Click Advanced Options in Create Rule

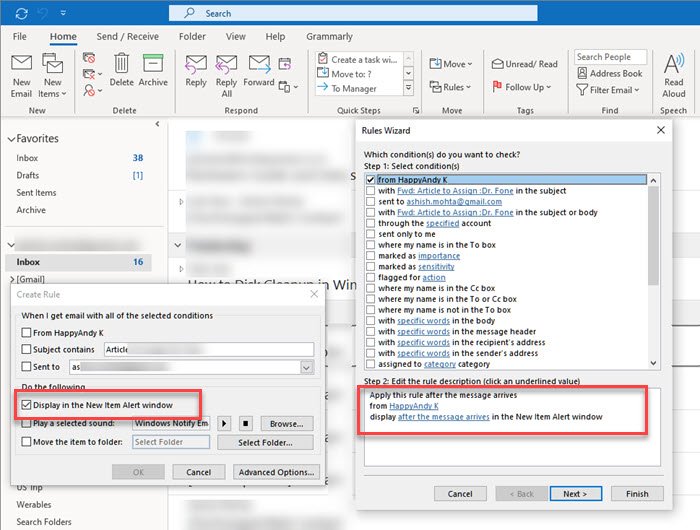[276, 472]
